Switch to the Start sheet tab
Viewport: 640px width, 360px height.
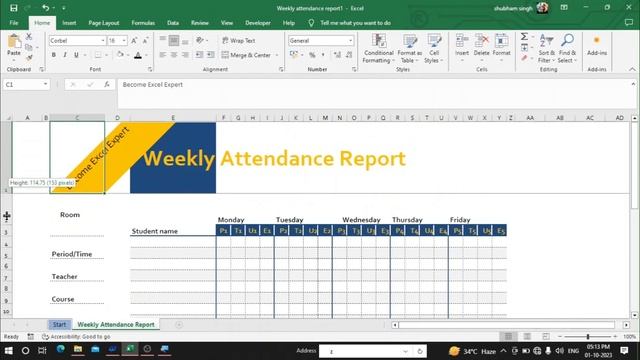pyautogui.click(x=59, y=324)
